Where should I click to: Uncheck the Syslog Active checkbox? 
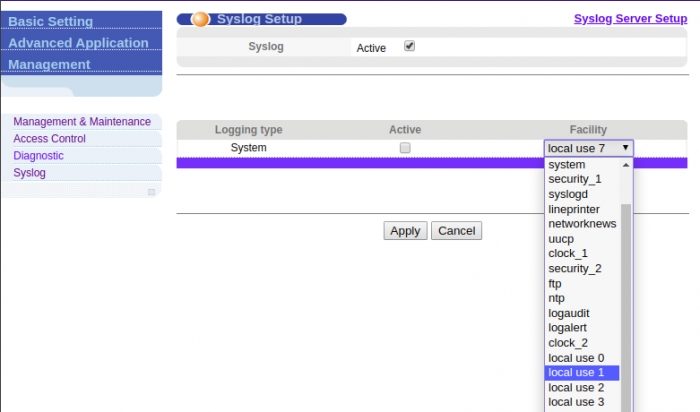pos(409,46)
